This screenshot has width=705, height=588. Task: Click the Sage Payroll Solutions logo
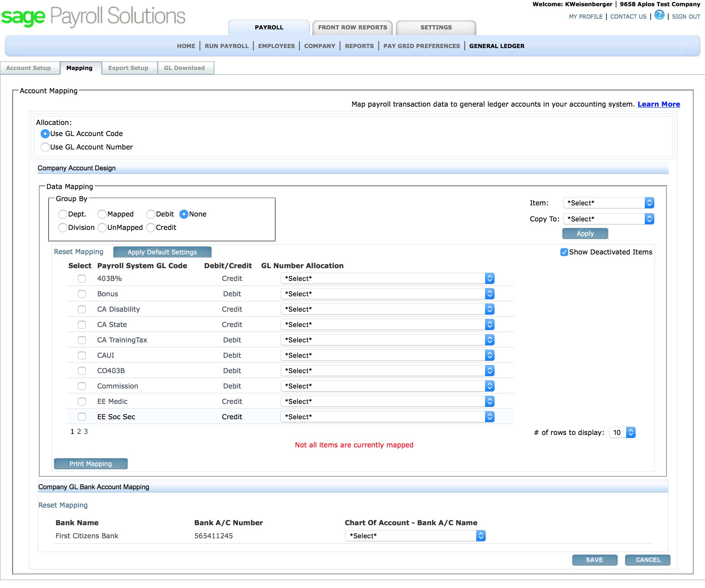pos(93,16)
